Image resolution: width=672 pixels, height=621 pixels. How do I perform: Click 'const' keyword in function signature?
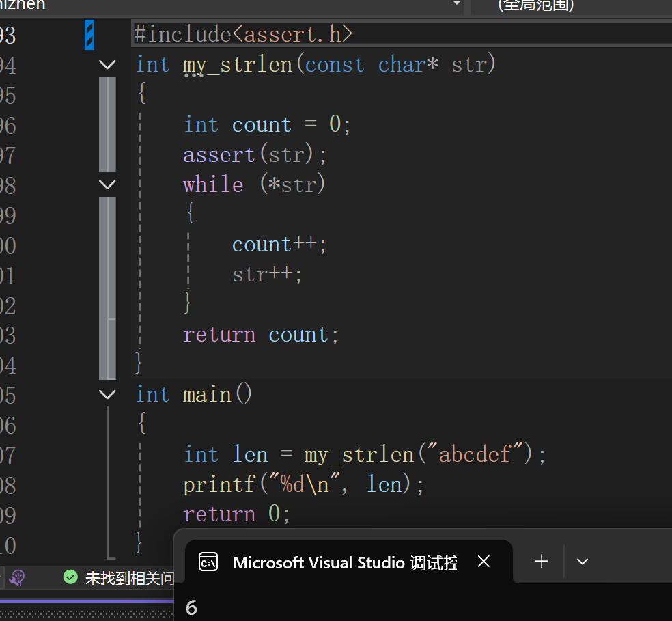point(335,65)
